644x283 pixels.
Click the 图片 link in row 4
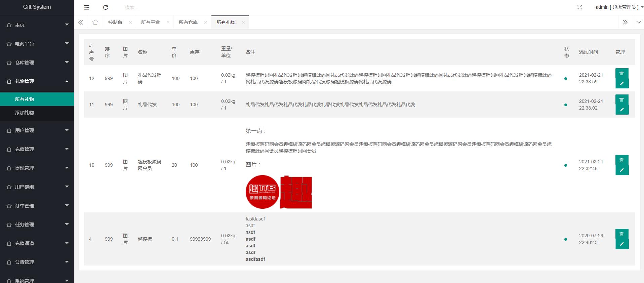[x=125, y=239]
